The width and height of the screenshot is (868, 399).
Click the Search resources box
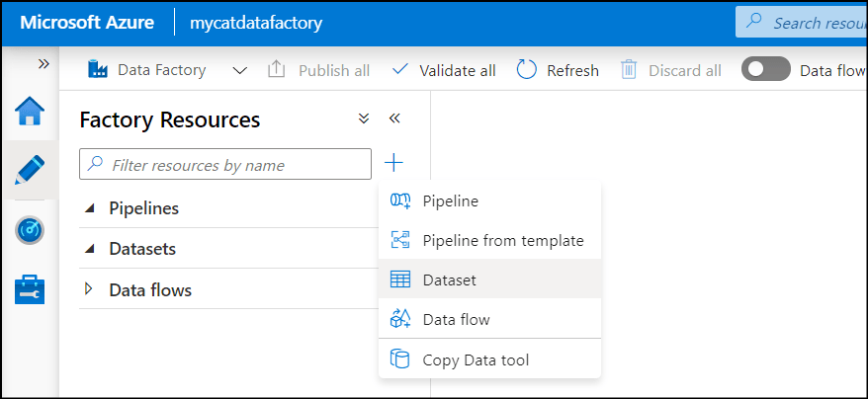pos(802,22)
